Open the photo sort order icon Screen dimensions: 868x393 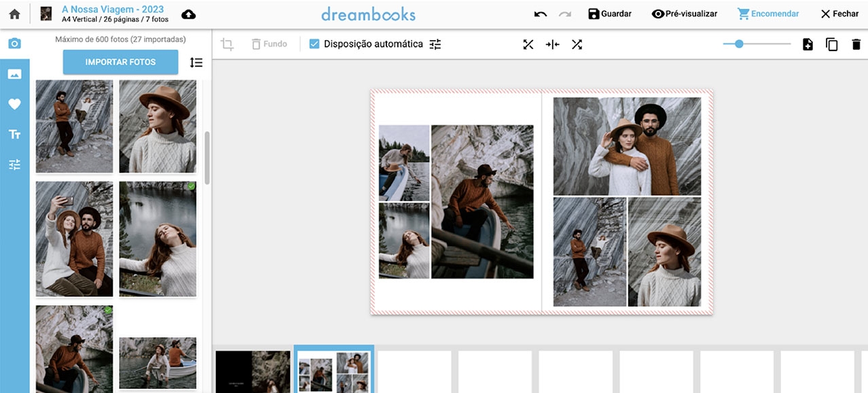[196, 62]
